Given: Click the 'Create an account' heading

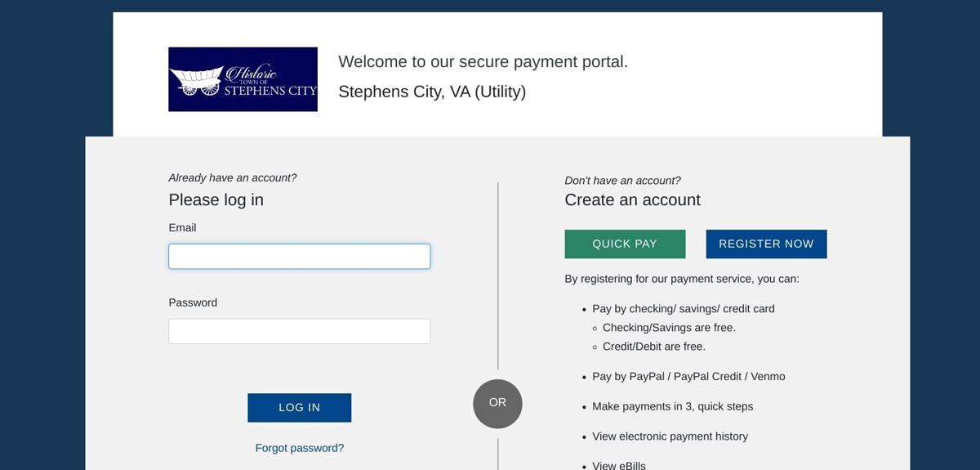Looking at the screenshot, I should pos(632,200).
